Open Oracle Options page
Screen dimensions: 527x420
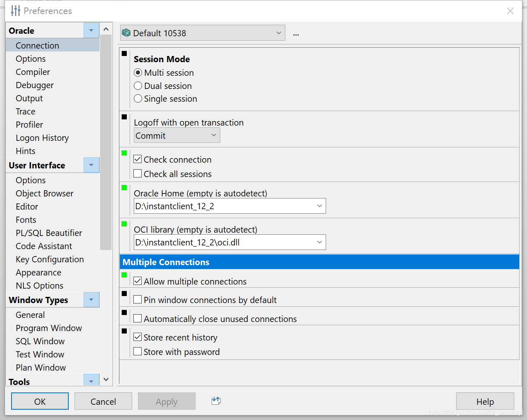pos(31,58)
